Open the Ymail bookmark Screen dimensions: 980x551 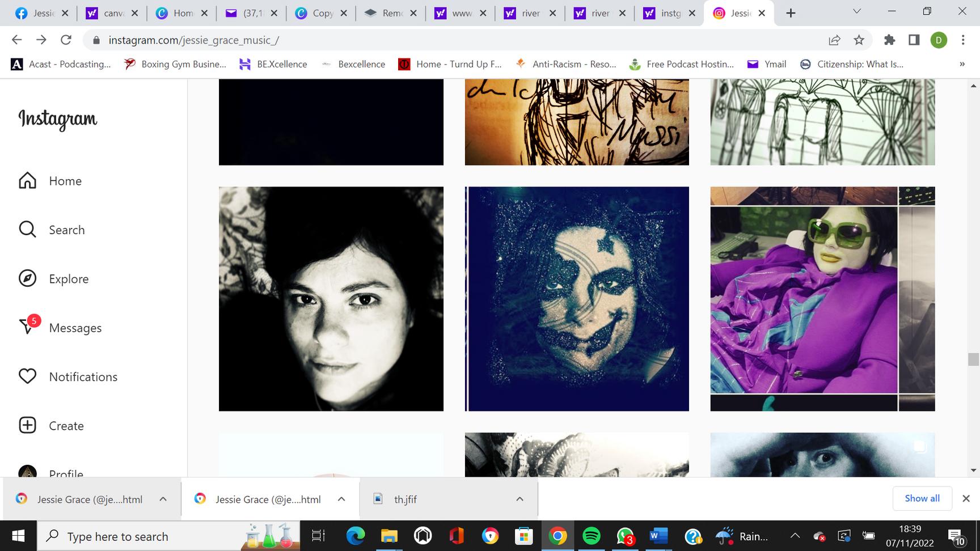[767, 64]
